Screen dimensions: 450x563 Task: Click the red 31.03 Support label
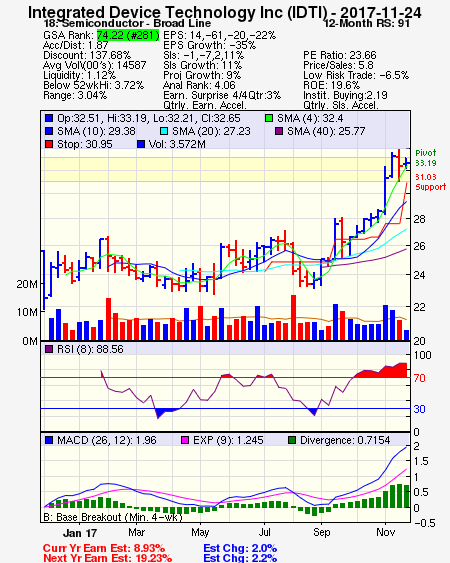coord(431,182)
